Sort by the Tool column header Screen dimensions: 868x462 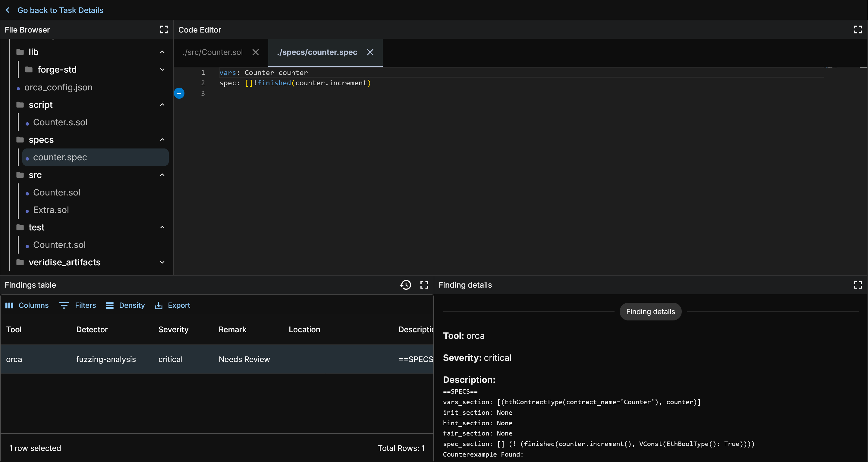coord(14,329)
